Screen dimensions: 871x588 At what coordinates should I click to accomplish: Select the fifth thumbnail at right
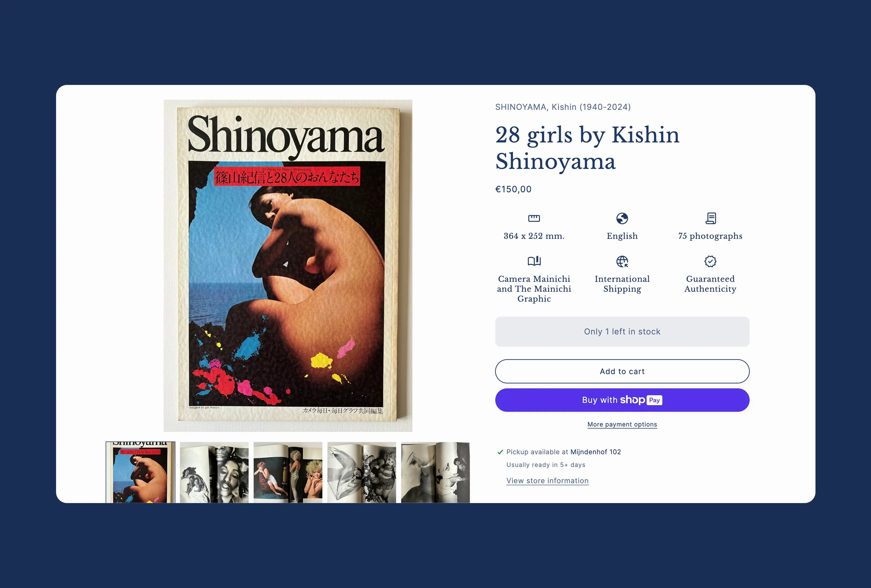[x=435, y=472]
